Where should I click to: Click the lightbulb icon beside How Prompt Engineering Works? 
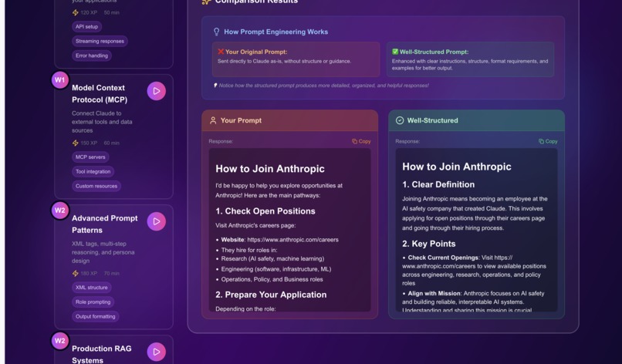(x=217, y=32)
